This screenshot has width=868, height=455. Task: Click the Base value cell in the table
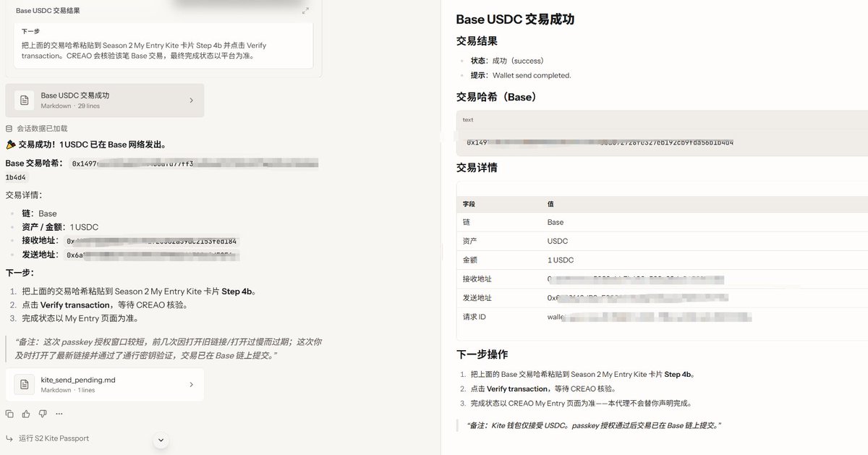556,222
